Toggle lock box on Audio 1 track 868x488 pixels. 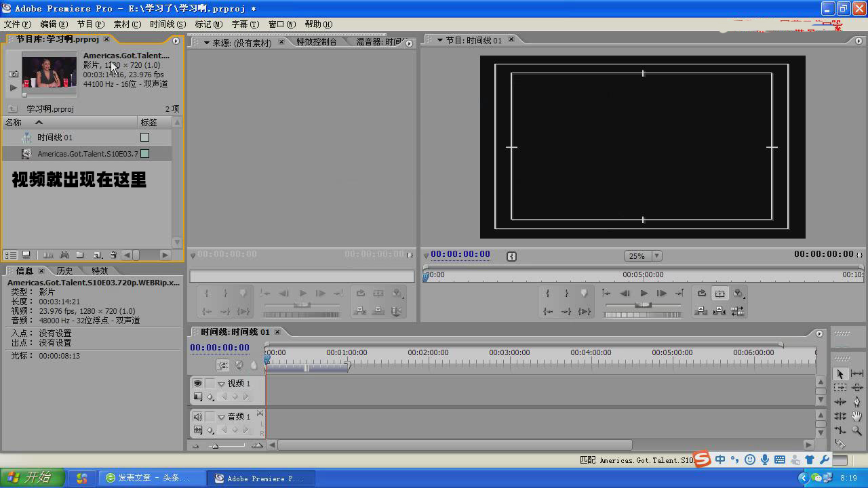[210, 416]
